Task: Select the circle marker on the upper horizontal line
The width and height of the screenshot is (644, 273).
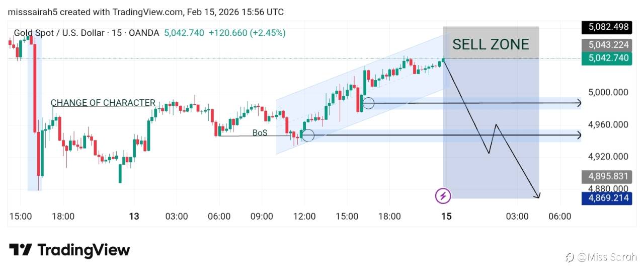Action: [368, 103]
